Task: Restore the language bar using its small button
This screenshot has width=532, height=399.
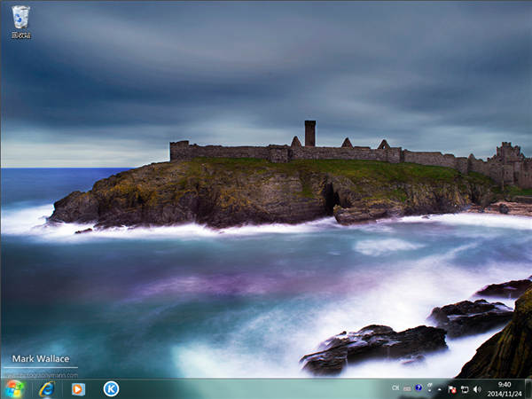Action: (x=428, y=384)
